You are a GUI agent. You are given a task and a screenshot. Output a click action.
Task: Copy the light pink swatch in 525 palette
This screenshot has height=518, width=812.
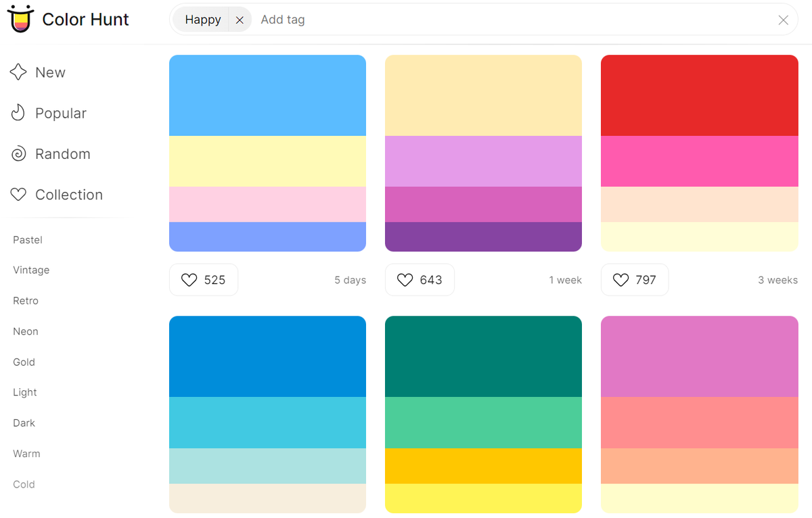[x=267, y=204]
